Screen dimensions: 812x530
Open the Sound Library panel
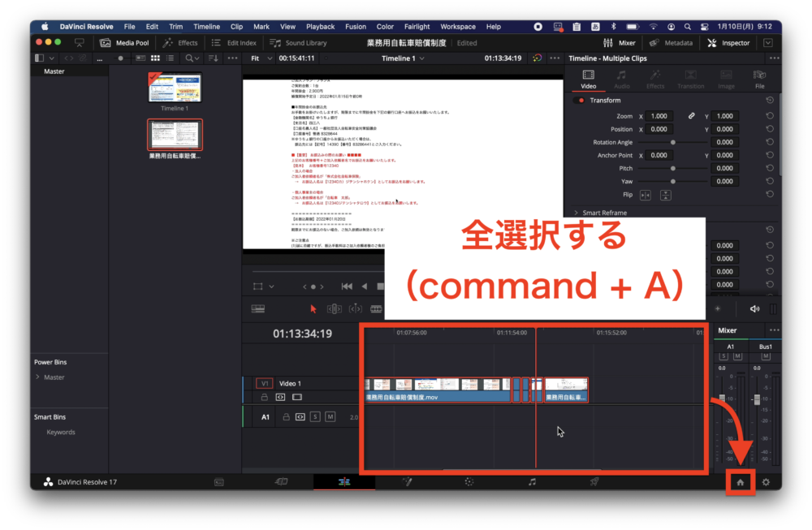(298, 43)
